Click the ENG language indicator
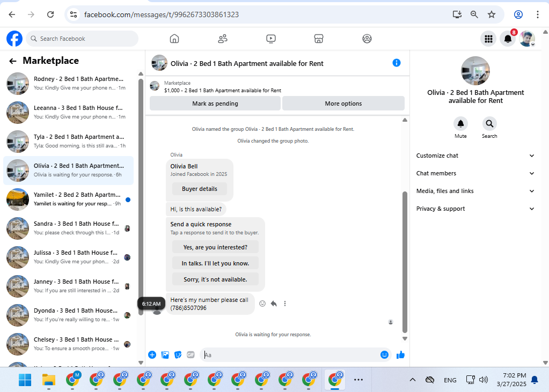This screenshot has width=549, height=392. pos(450,380)
